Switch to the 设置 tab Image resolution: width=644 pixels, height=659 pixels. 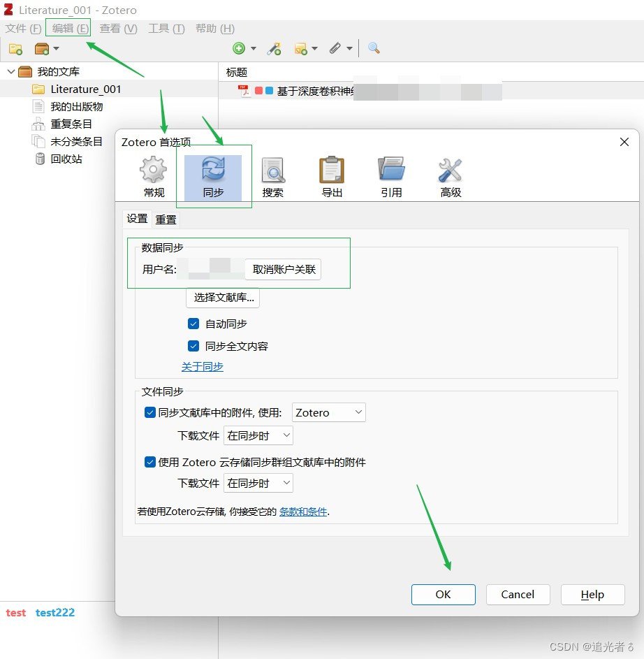[x=137, y=219]
